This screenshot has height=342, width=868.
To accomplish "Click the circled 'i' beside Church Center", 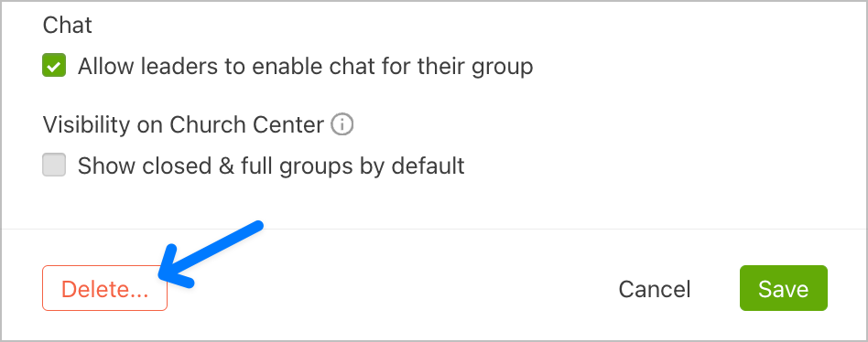I will 342,125.
